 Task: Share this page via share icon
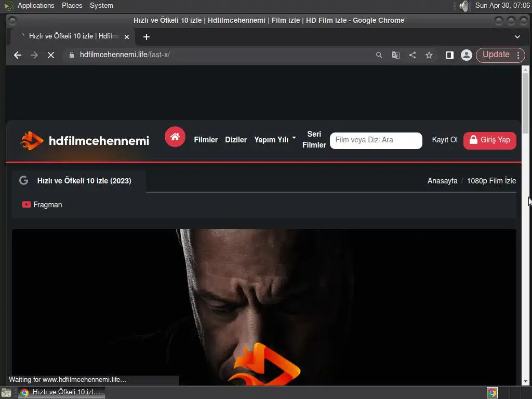click(413, 55)
